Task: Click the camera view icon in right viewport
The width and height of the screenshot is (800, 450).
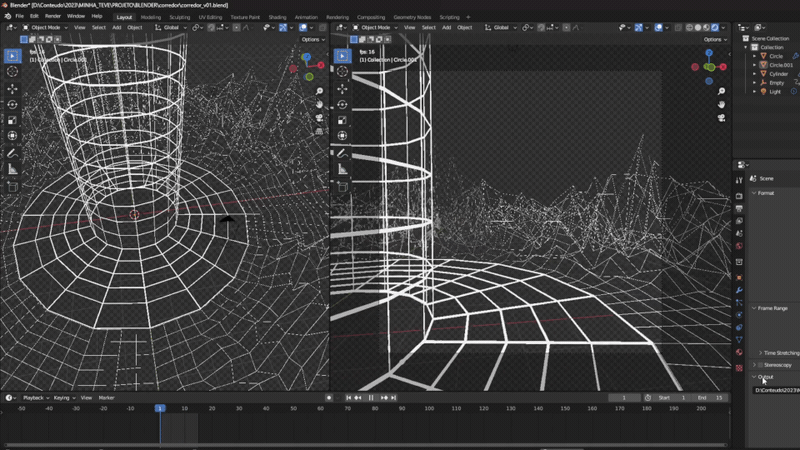Action: 721,118
